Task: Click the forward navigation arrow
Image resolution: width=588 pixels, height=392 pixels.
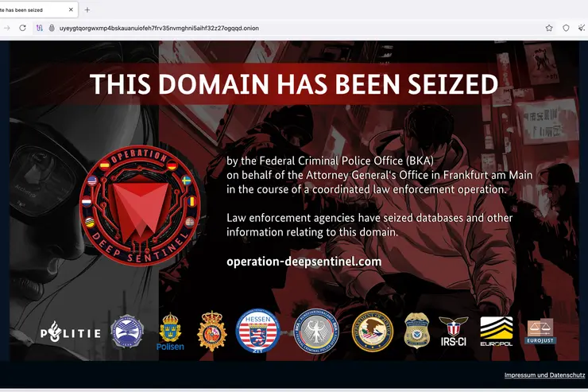Action: click(6, 28)
